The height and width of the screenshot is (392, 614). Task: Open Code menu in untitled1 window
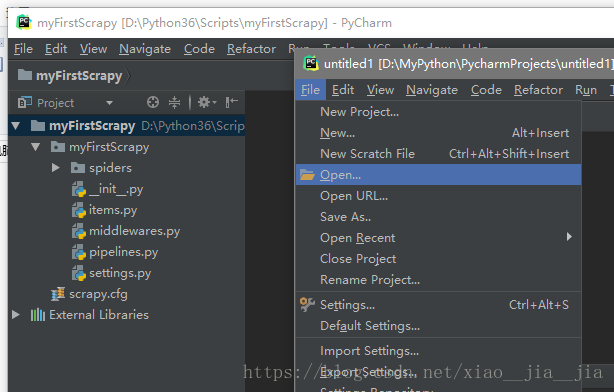coord(486,90)
